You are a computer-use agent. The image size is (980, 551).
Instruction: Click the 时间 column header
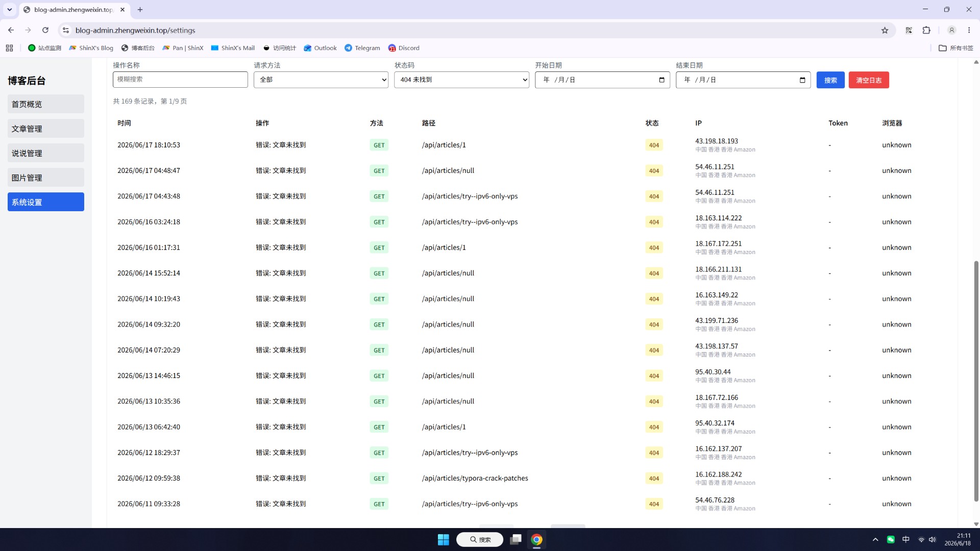tap(124, 123)
